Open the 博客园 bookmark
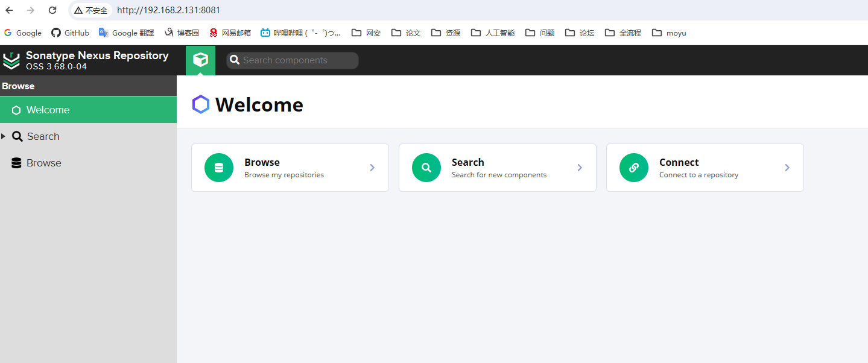868x363 pixels. (182, 33)
